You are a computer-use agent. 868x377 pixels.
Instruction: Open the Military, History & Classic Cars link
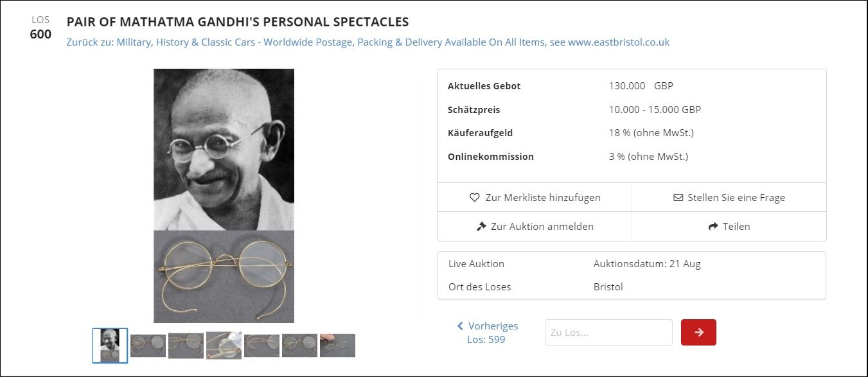click(x=368, y=42)
